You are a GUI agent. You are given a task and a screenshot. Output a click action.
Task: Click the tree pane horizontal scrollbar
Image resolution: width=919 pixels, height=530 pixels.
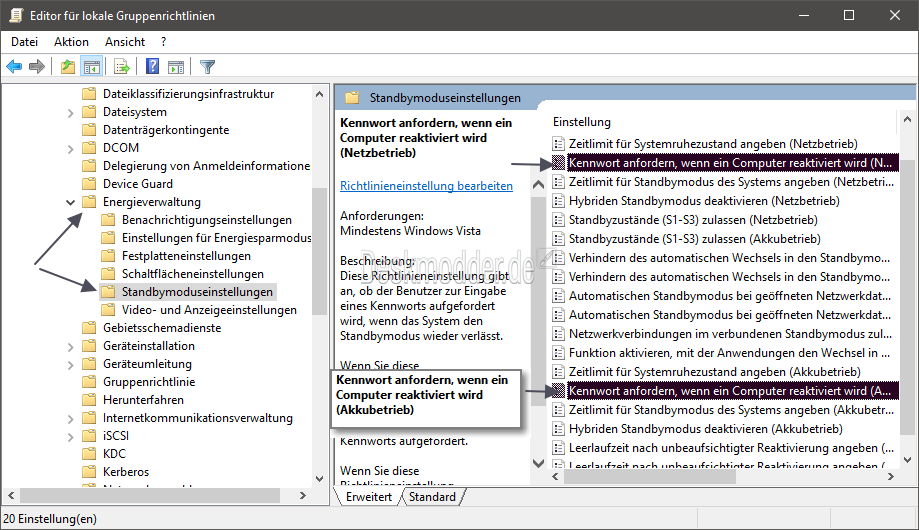[x=160, y=496]
